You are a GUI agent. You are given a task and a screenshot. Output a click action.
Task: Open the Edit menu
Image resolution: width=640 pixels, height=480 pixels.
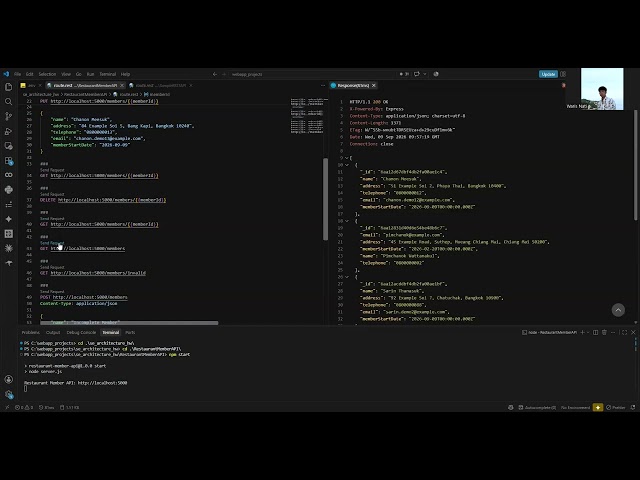[x=30, y=74]
